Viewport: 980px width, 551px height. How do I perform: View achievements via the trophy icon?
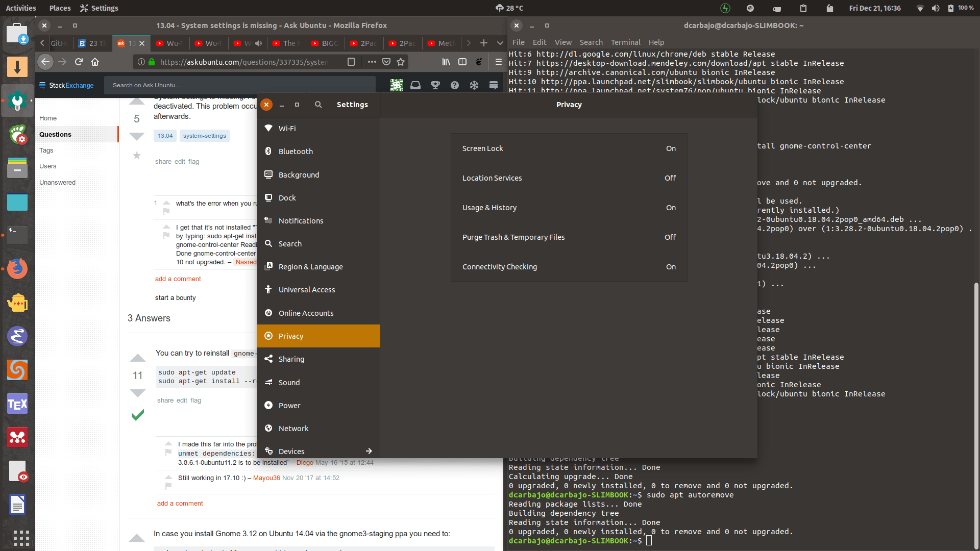coord(435,85)
